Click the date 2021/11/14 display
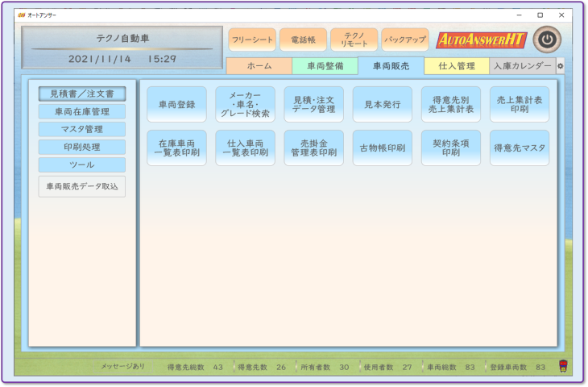 [x=99, y=59]
